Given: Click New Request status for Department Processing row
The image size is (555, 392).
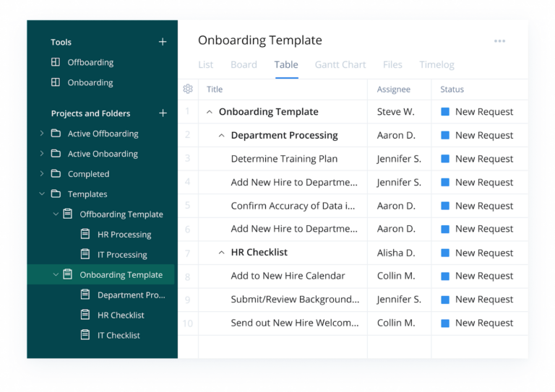Looking at the screenshot, I should click(484, 136).
